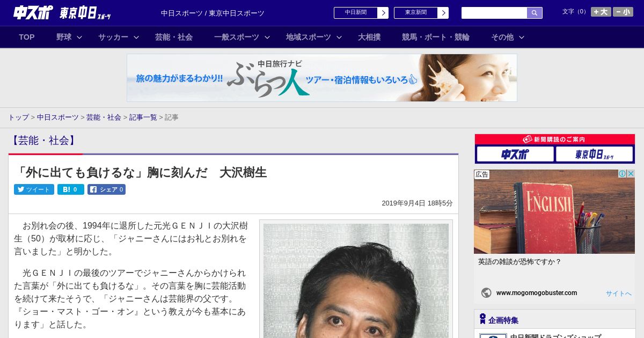This screenshot has width=644, height=338.
Task: Click the 中スポ subscription banner button
Action: pos(515,154)
